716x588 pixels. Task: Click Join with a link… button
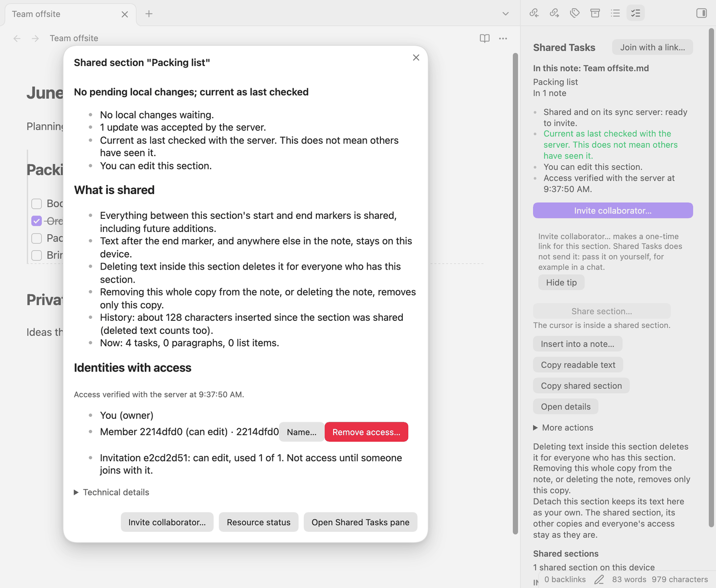point(652,47)
